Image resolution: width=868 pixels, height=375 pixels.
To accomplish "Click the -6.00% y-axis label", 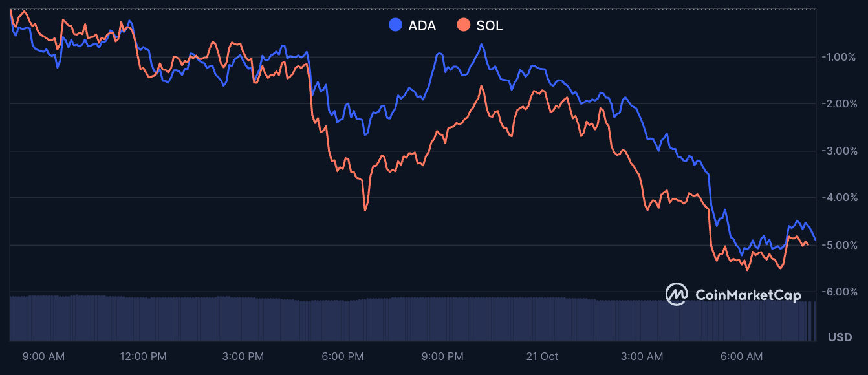I will 839,292.
